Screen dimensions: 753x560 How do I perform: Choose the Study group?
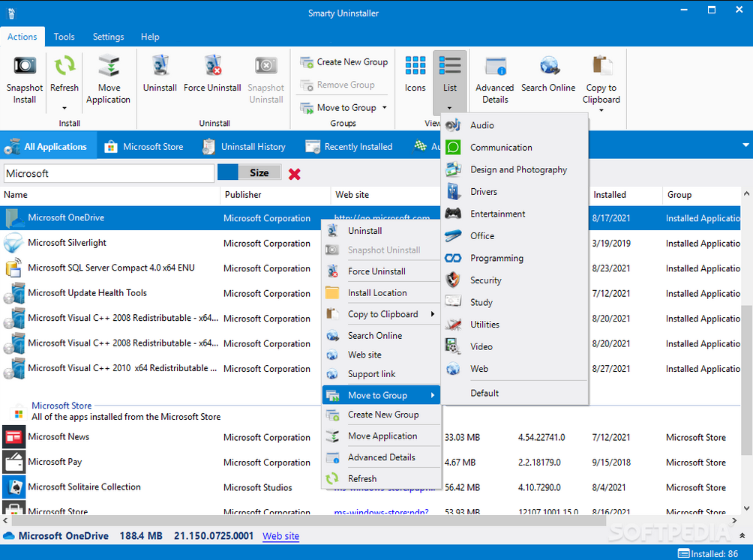(x=514, y=302)
